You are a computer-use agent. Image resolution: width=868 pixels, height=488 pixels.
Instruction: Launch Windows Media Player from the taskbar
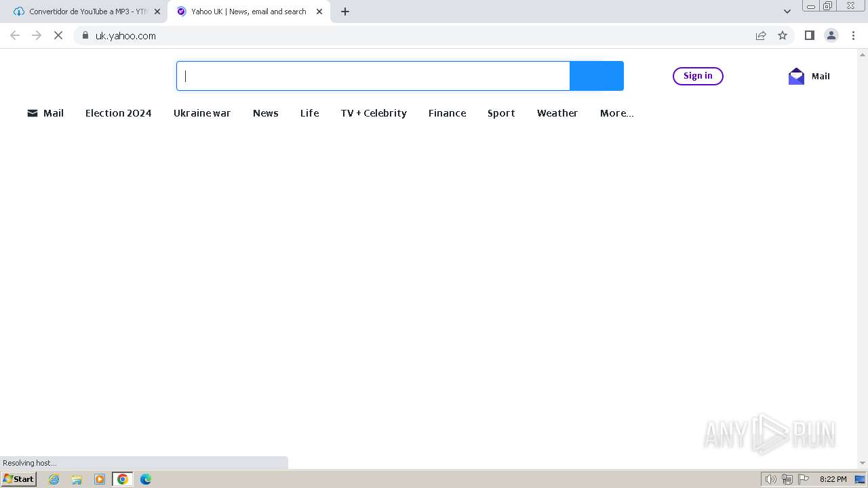pyautogui.click(x=100, y=479)
